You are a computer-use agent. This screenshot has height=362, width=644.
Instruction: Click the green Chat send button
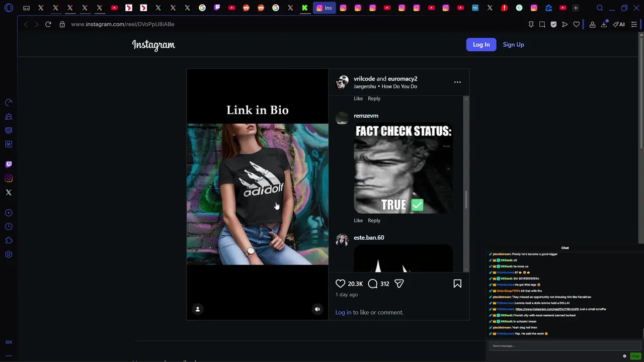635,356
